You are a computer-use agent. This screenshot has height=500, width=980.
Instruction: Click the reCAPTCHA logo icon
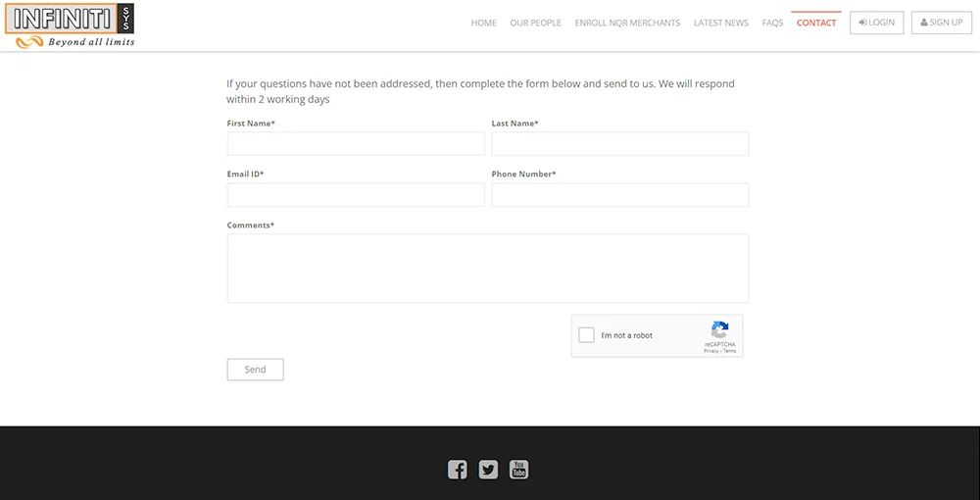pyautogui.click(x=720, y=330)
